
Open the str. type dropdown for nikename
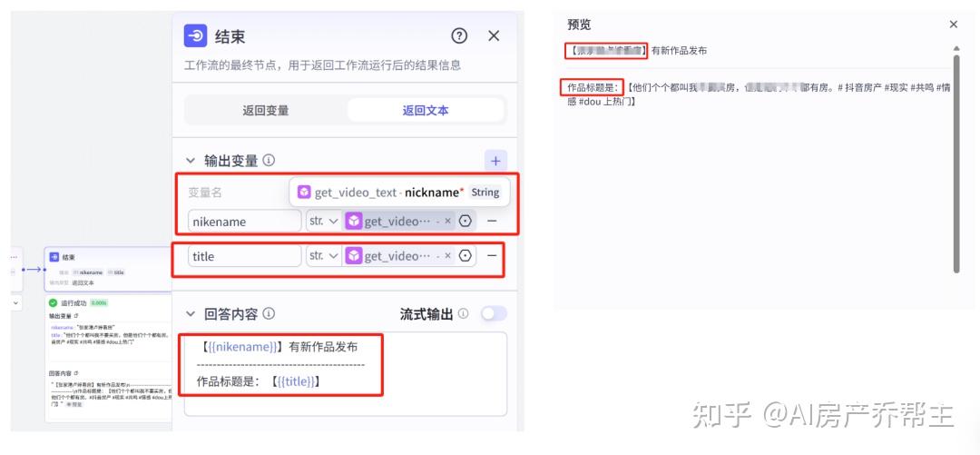(324, 222)
